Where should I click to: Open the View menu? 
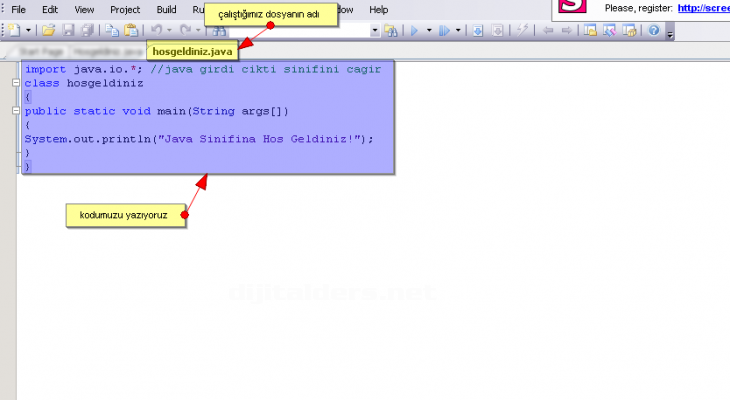point(84,9)
